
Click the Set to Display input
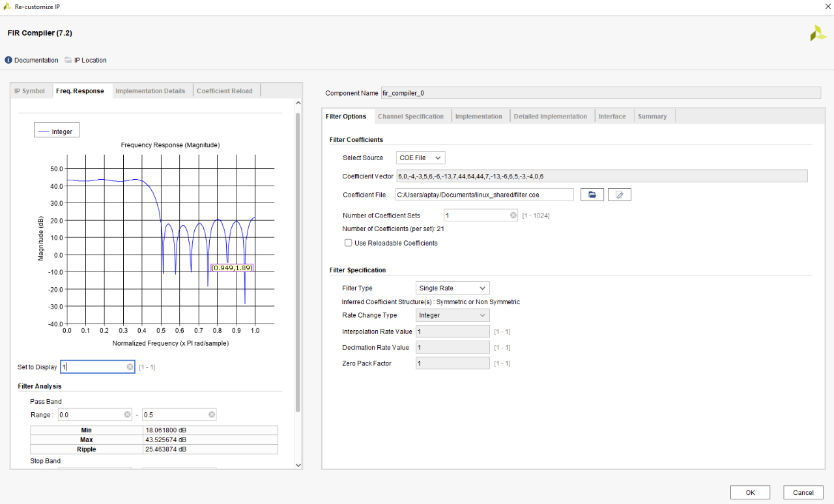coord(98,367)
